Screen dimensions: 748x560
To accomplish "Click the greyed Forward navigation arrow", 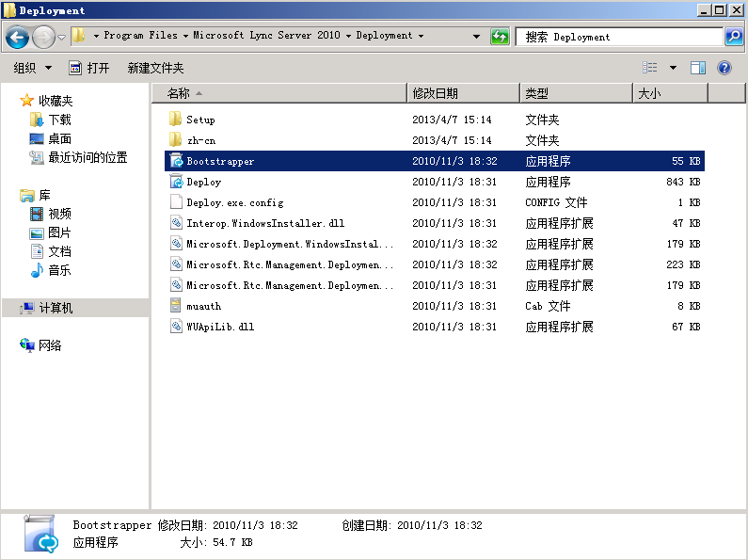I will 43,37.
